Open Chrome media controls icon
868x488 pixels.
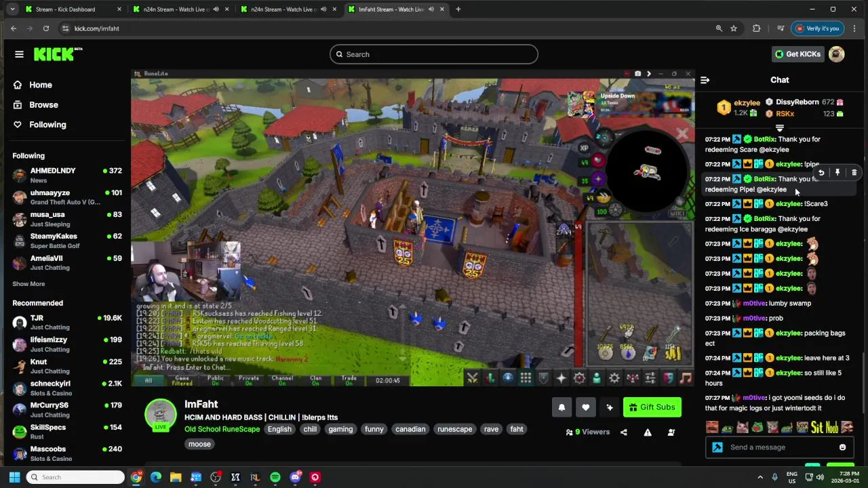(781, 28)
